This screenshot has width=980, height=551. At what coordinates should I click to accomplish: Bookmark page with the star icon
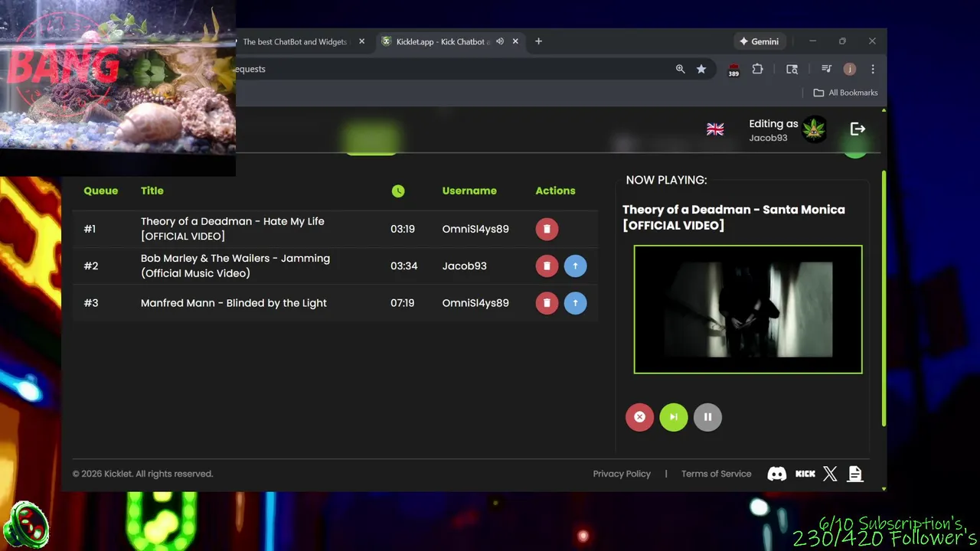[x=701, y=69]
